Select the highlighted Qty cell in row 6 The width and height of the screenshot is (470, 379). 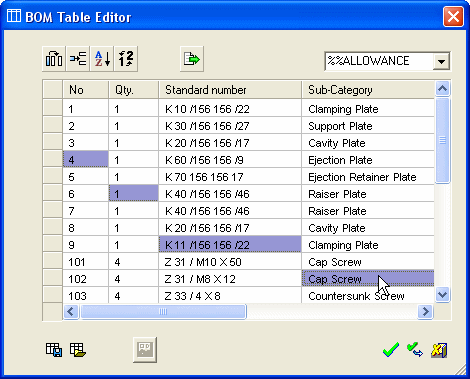pos(134,194)
